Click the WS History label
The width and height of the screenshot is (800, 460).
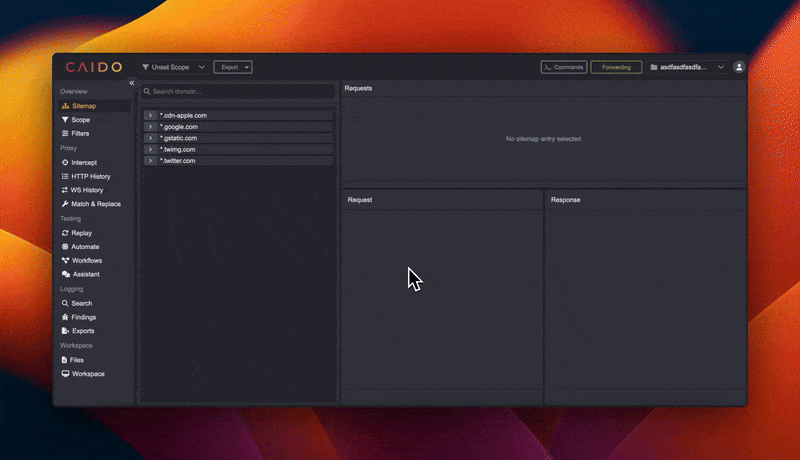[87, 190]
